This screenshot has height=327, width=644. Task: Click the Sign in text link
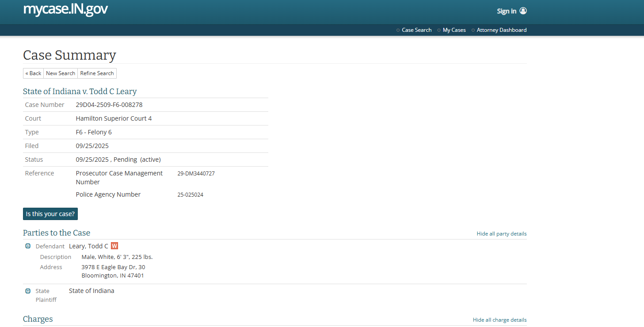(x=506, y=11)
